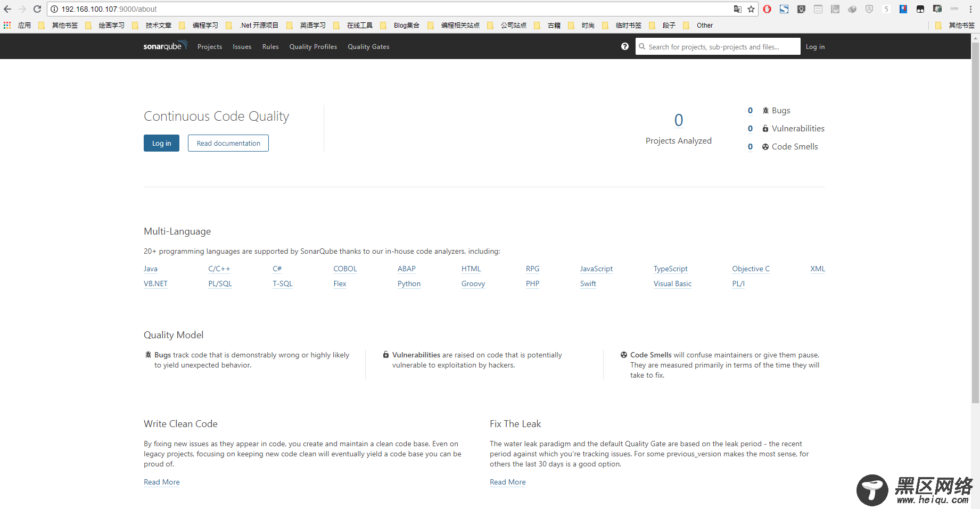This screenshot has width=980, height=509.
Task: Open the Blog集合 bookmark folder
Action: tap(400, 25)
